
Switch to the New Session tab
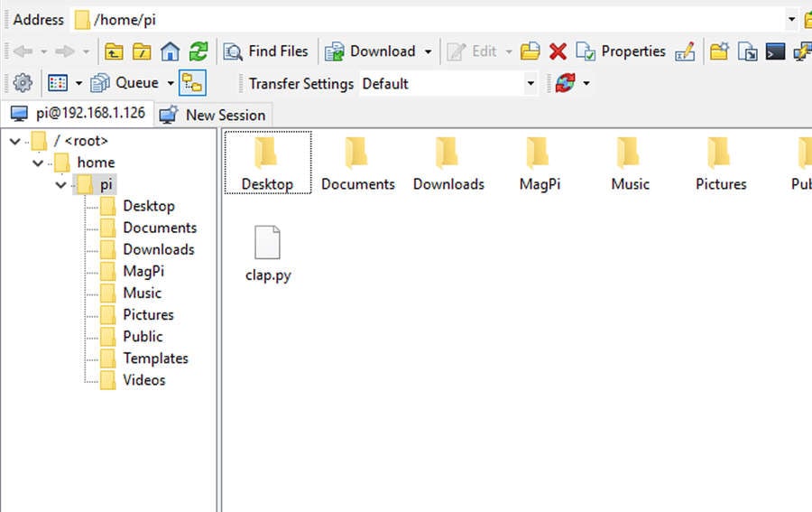[213, 115]
